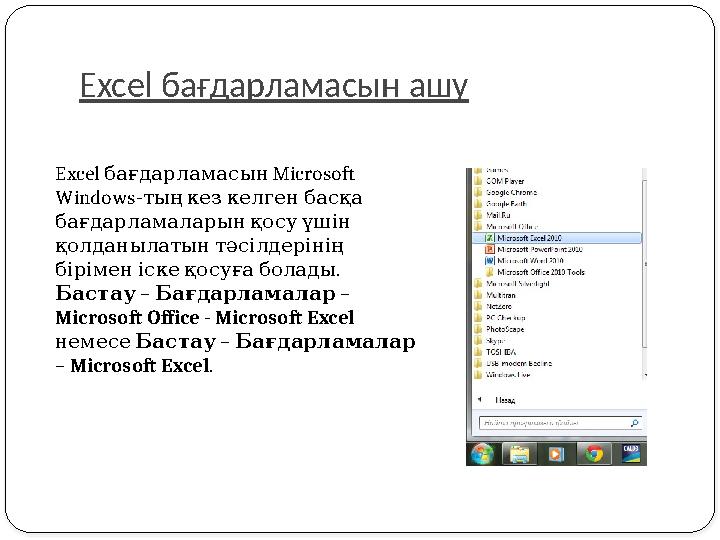Expand the USB-modem Beeline folder
This screenshot has width=720, height=540.
513,363
